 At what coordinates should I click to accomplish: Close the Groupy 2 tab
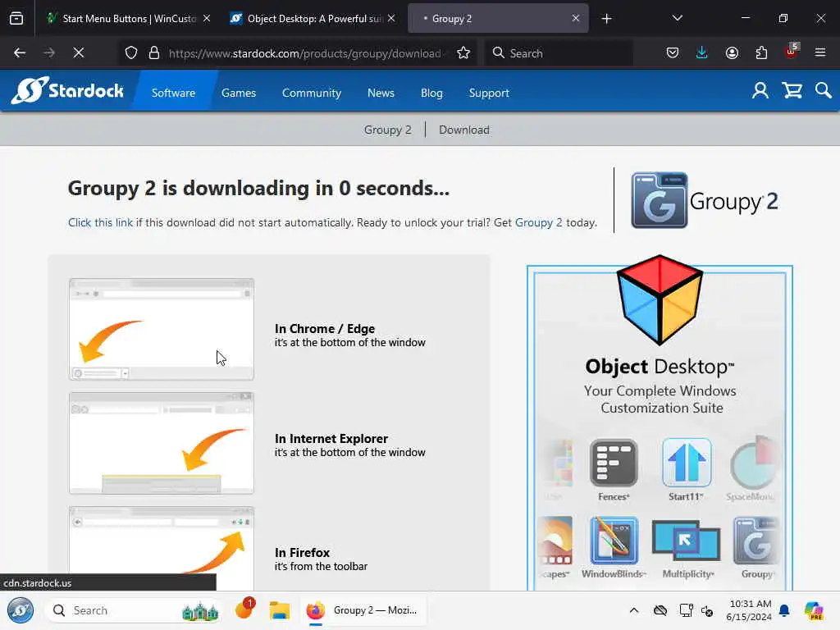click(x=575, y=18)
